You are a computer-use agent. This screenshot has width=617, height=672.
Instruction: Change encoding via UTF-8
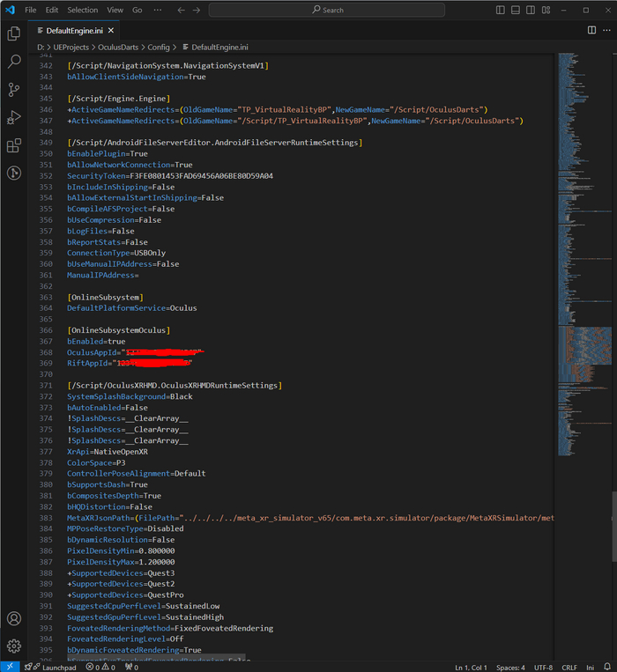pyautogui.click(x=543, y=668)
